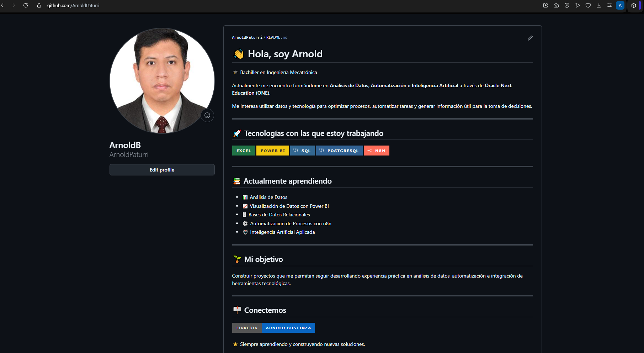Open the ArnoldPaturri repository link above README
644x353 pixels.
247,37
